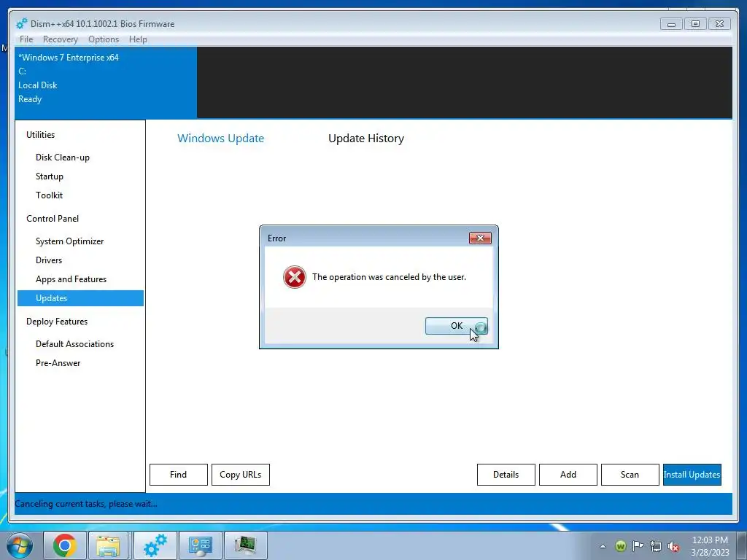Open the clock showing 12:03 PM
747x560 pixels.
coord(710,546)
